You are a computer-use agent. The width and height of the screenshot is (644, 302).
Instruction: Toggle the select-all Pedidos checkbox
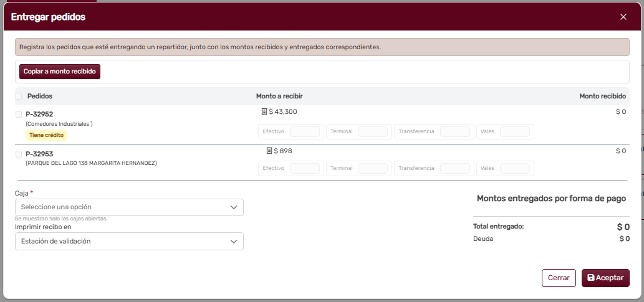[19, 97]
